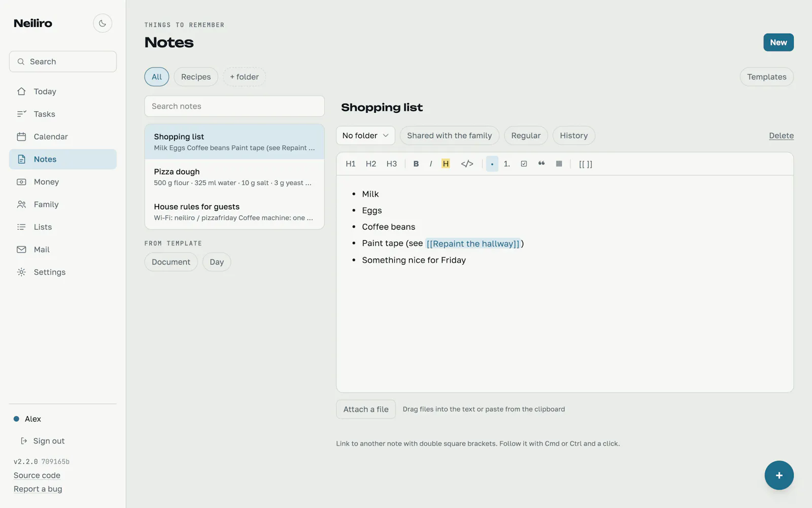Open the Templates button
The image size is (812, 508).
766,77
